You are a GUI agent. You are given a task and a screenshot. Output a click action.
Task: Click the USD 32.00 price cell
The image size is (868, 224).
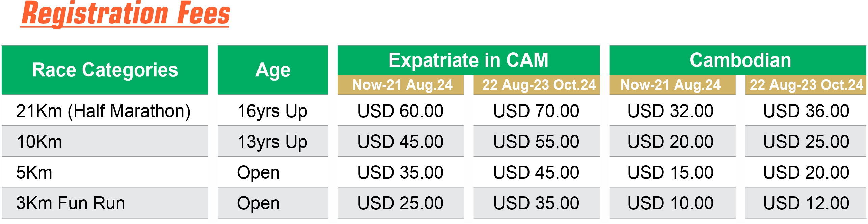point(672,110)
